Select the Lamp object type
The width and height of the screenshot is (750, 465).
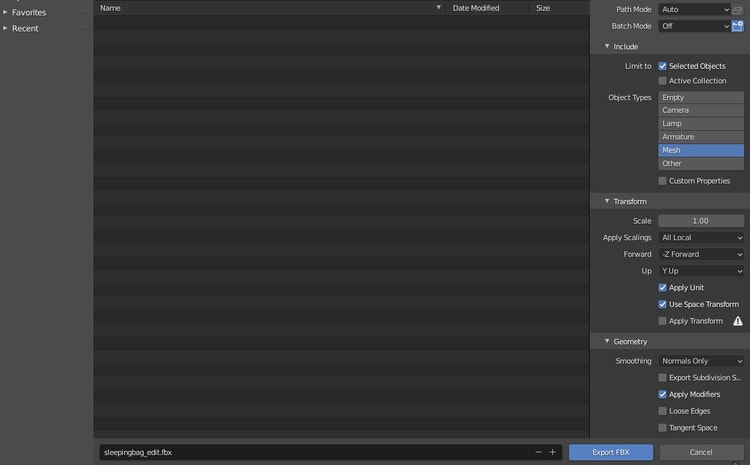coord(701,124)
